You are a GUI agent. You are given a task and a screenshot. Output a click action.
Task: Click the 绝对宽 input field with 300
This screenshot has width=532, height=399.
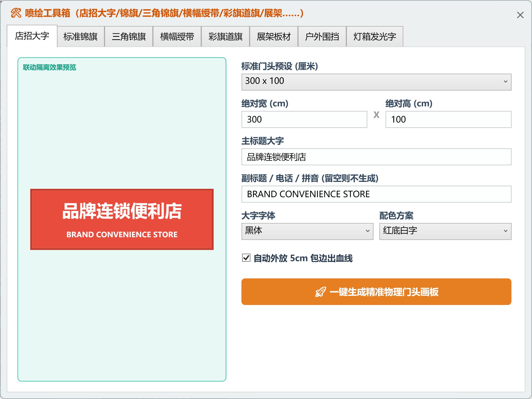[x=304, y=119]
